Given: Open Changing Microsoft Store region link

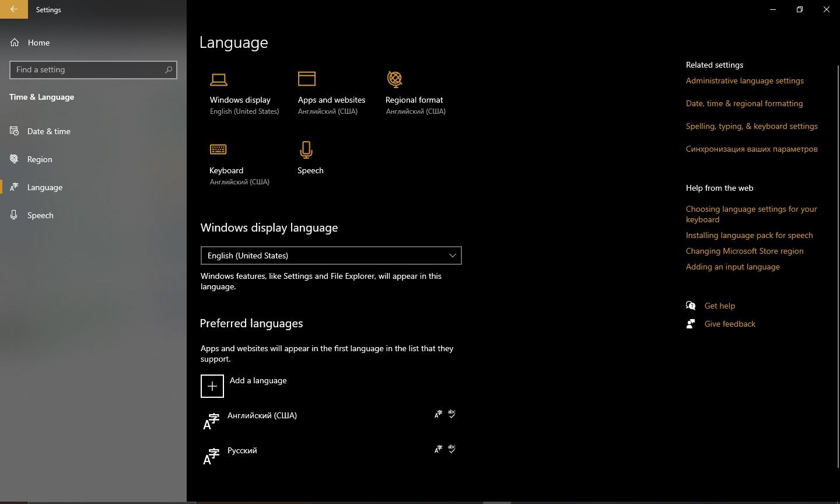Looking at the screenshot, I should [x=745, y=251].
